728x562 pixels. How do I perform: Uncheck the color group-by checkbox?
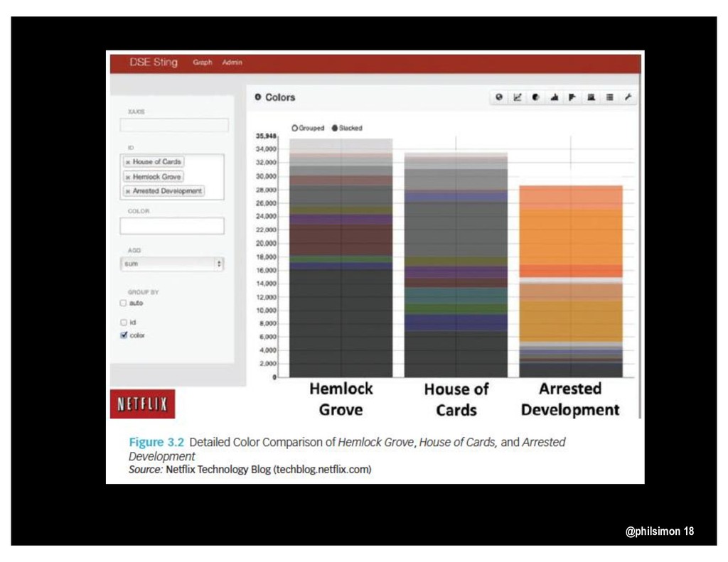click(x=124, y=335)
